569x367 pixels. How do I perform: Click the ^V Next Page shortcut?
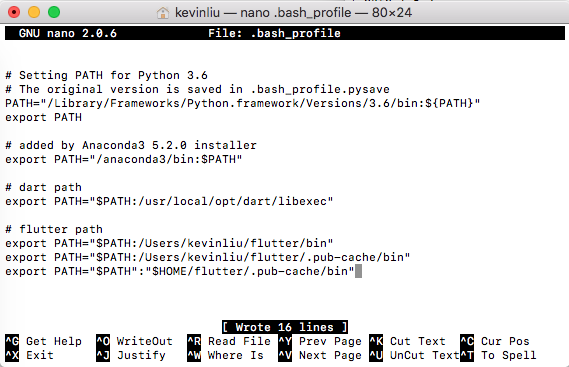click(320, 355)
